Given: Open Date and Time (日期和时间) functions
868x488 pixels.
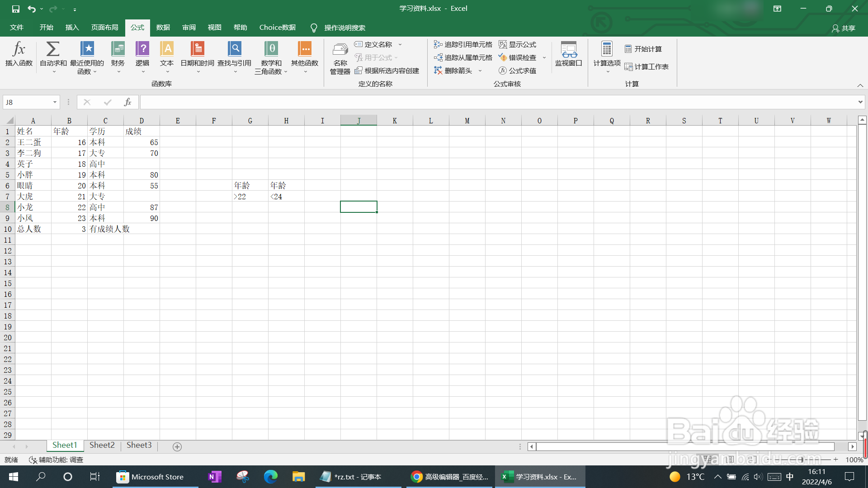Looking at the screenshot, I should (198, 57).
